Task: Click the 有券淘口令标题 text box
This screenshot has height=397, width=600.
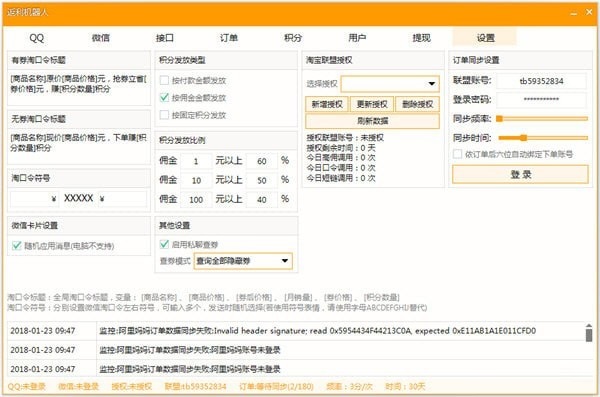Action: point(79,87)
